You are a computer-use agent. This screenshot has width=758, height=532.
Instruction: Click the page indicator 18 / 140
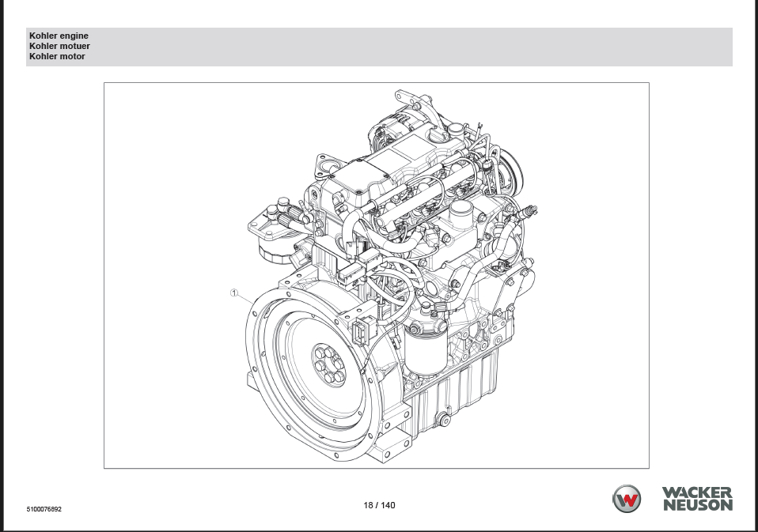(379, 505)
